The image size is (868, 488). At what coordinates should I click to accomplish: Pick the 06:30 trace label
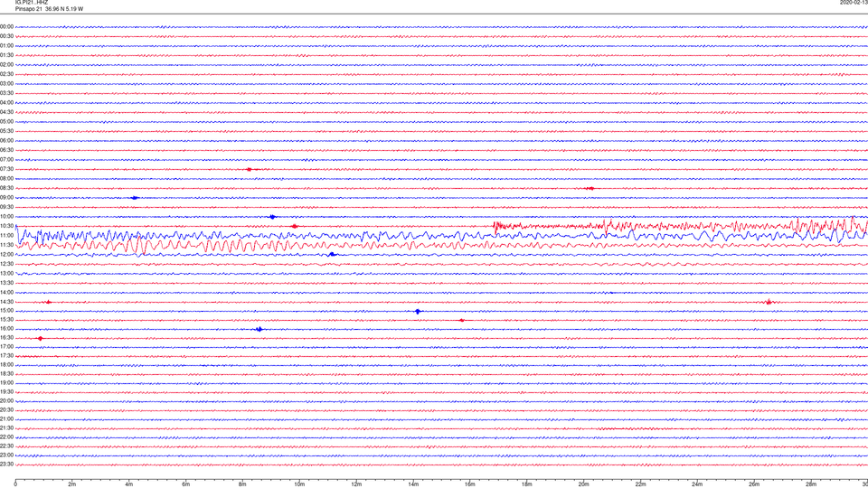coord(6,150)
